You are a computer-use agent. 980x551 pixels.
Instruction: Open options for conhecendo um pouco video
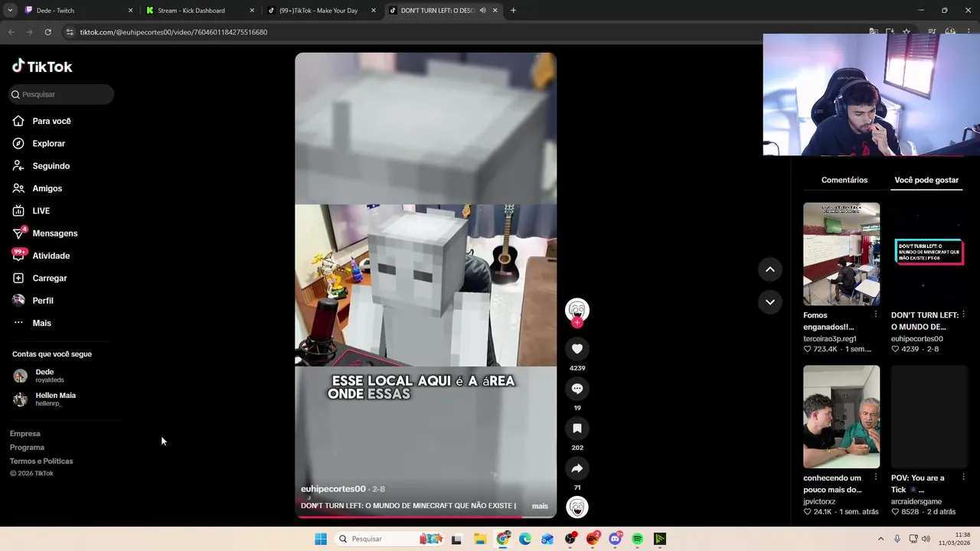pos(876,478)
